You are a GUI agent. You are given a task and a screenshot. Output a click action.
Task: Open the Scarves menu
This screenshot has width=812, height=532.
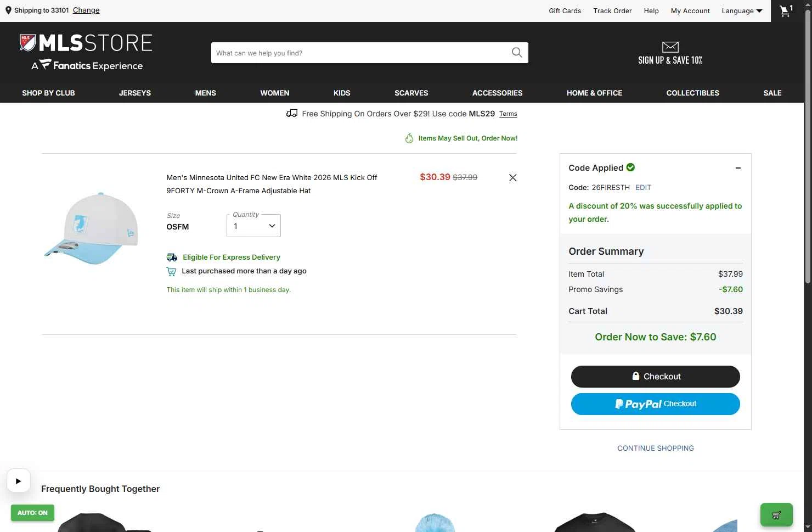[411, 93]
